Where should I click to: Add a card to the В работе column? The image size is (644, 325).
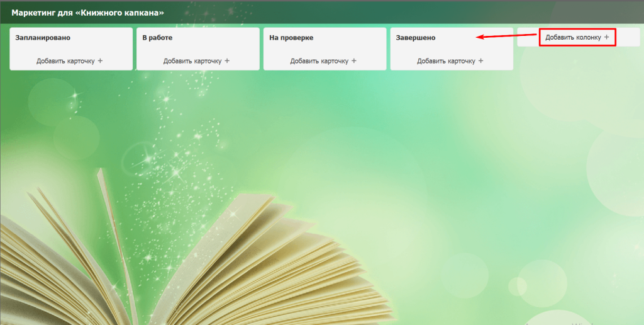click(x=196, y=61)
